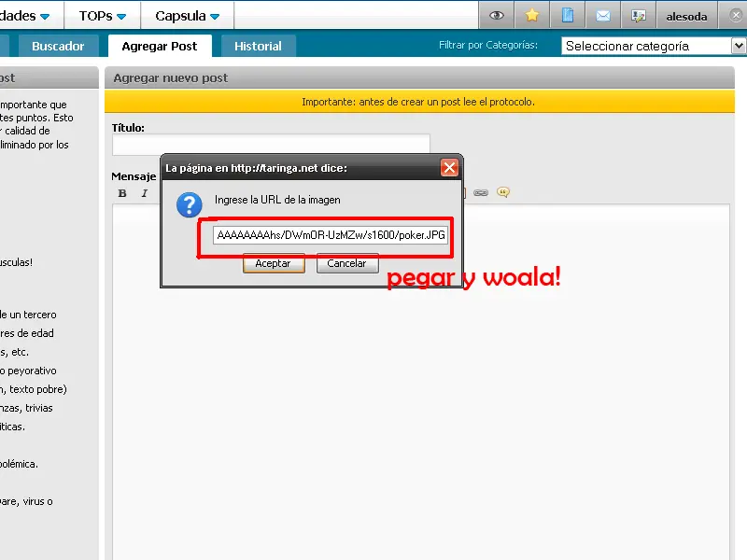Screen dimensions: 747x560
Task: Click 'Ingrese la URL de la imagen' text
Action: click(277, 200)
